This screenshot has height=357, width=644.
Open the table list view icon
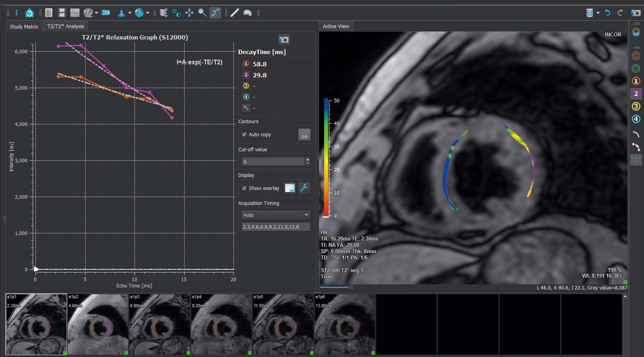[49, 12]
